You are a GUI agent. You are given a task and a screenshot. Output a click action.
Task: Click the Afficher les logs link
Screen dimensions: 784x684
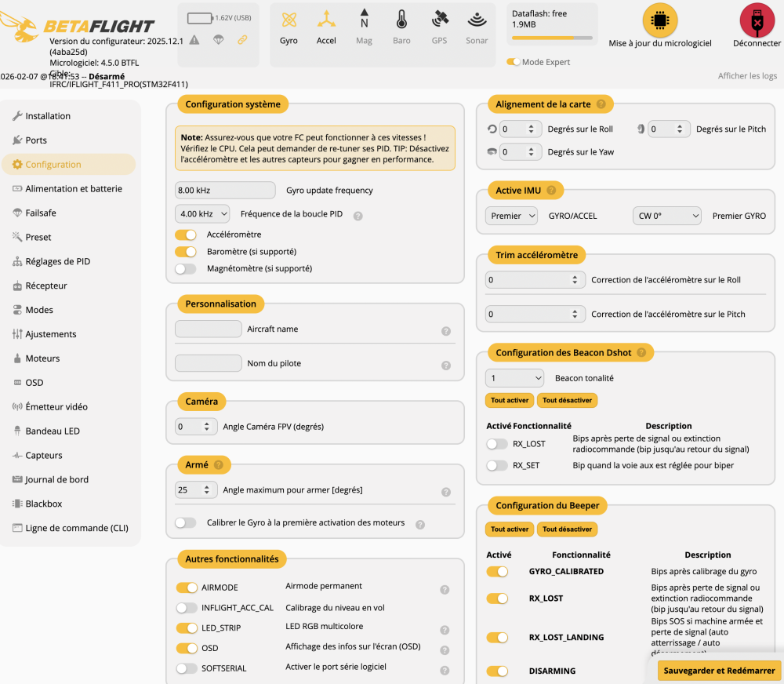(747, 76)
